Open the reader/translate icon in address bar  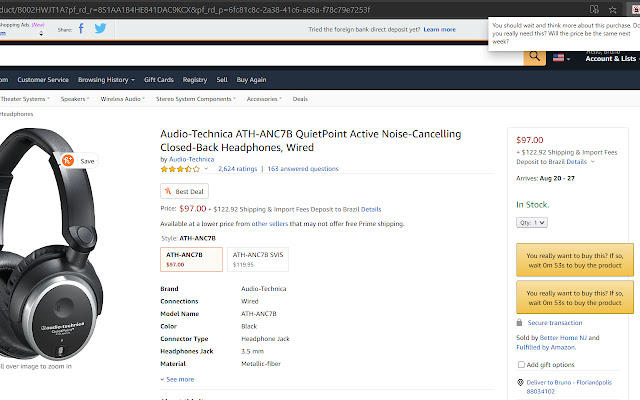tap(594, 9)
